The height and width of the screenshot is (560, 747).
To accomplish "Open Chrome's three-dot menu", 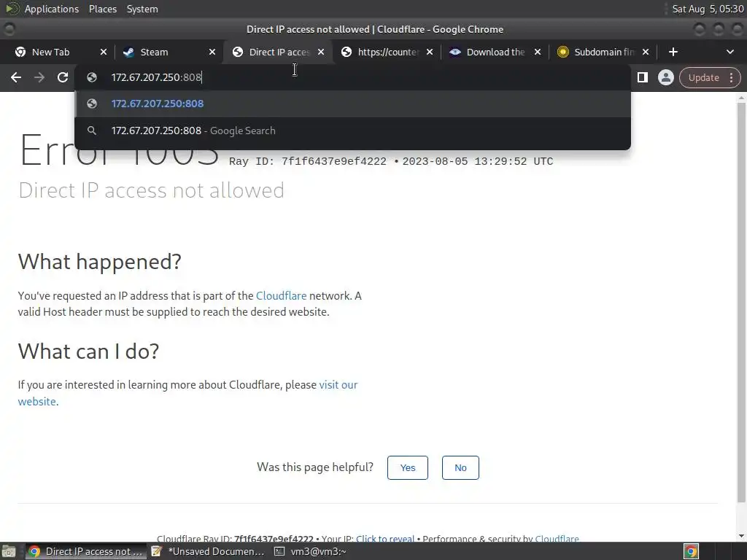I will pos(731,77).
